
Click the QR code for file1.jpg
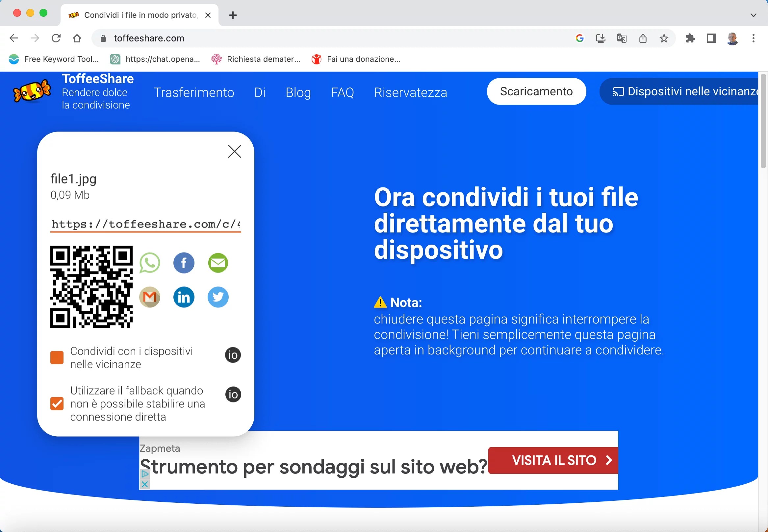(x=92, y=287)
